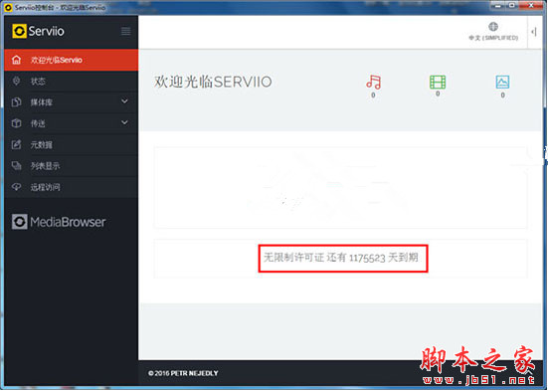Viewport: 548px width, 392px height.
Task: Click the green video files icon
Action: pos(438,83)
